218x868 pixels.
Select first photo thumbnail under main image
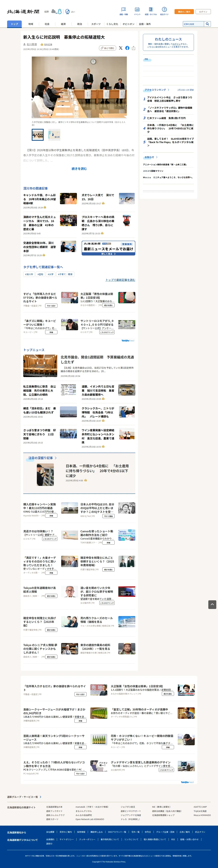(38, 134)
